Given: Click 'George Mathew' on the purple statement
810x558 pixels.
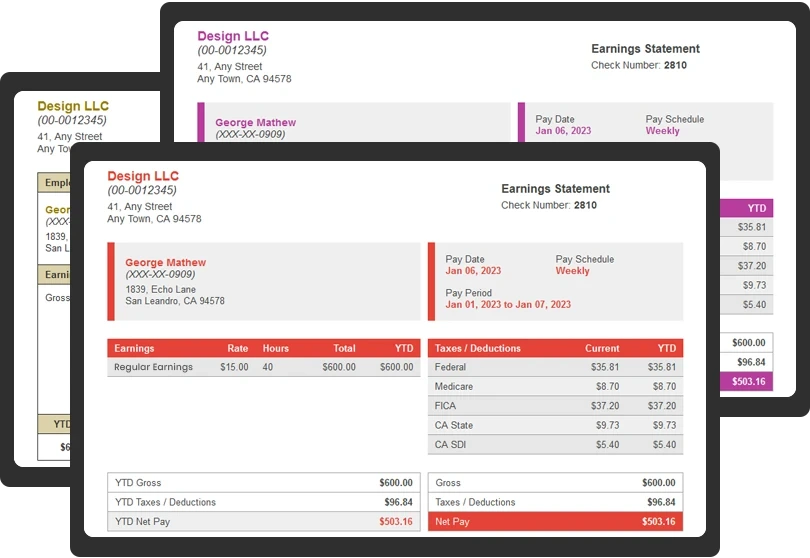Looking at the screenshot, I should (255, 122).
